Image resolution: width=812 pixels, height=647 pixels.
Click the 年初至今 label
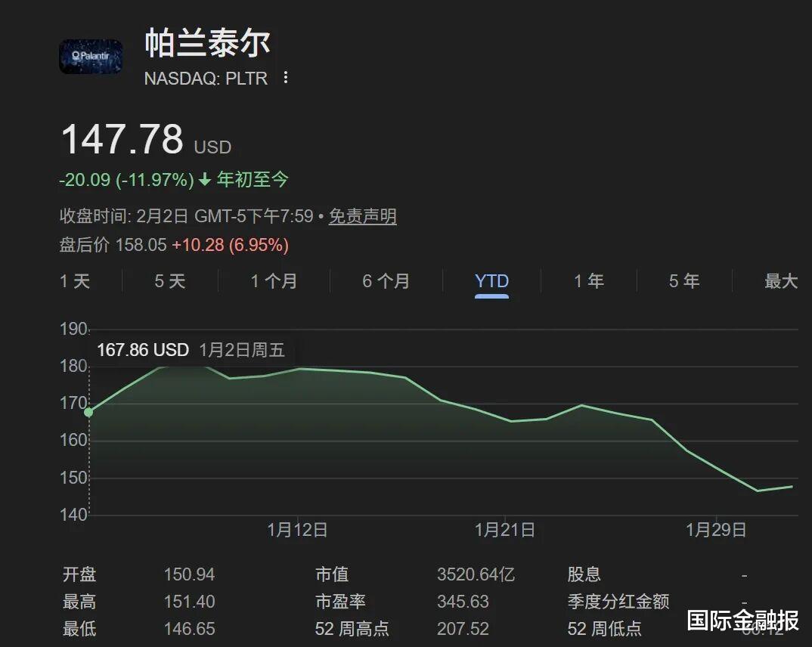(253, 180)
